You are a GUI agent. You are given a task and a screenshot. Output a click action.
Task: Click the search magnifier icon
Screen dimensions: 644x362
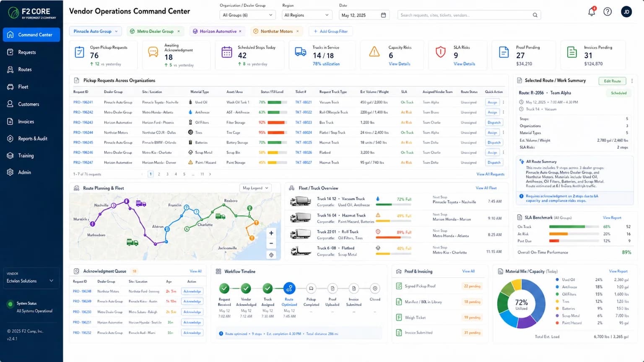pos(535,15)
